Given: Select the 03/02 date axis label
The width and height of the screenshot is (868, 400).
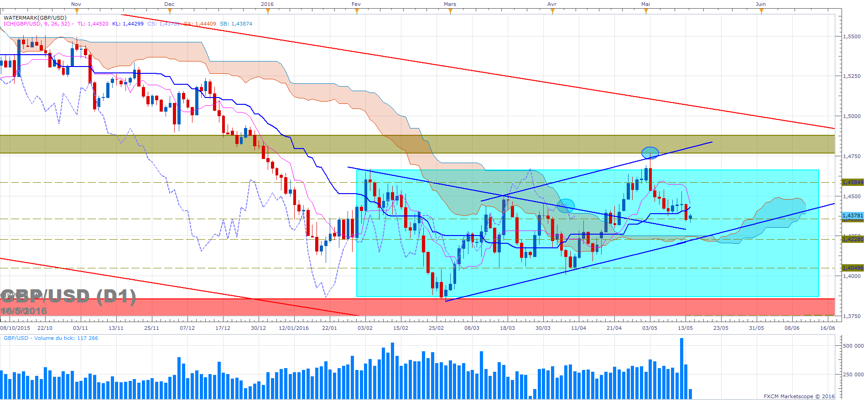Looking at the screenshot, I should 365,328.
